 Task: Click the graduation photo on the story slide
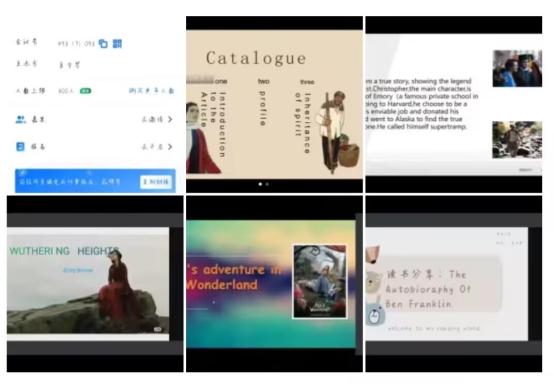click(x=517, y=69)
